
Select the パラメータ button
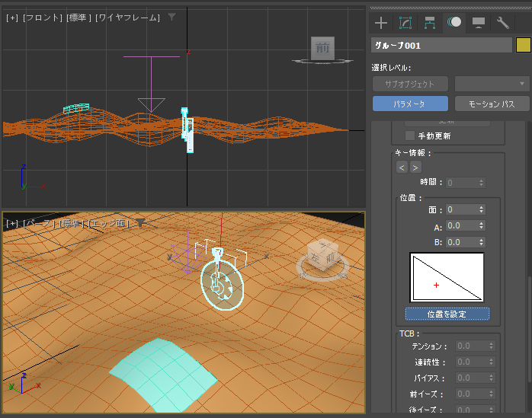point(410,104)
